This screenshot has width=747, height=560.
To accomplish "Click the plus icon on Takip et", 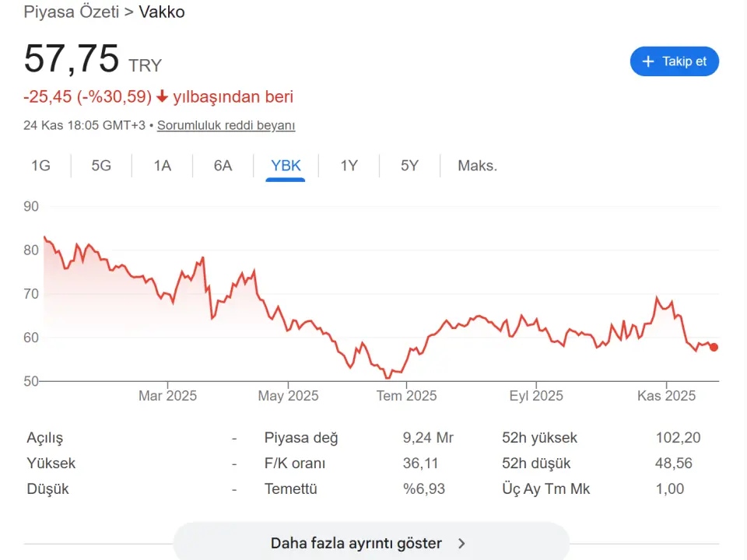I will pos(647,61).
